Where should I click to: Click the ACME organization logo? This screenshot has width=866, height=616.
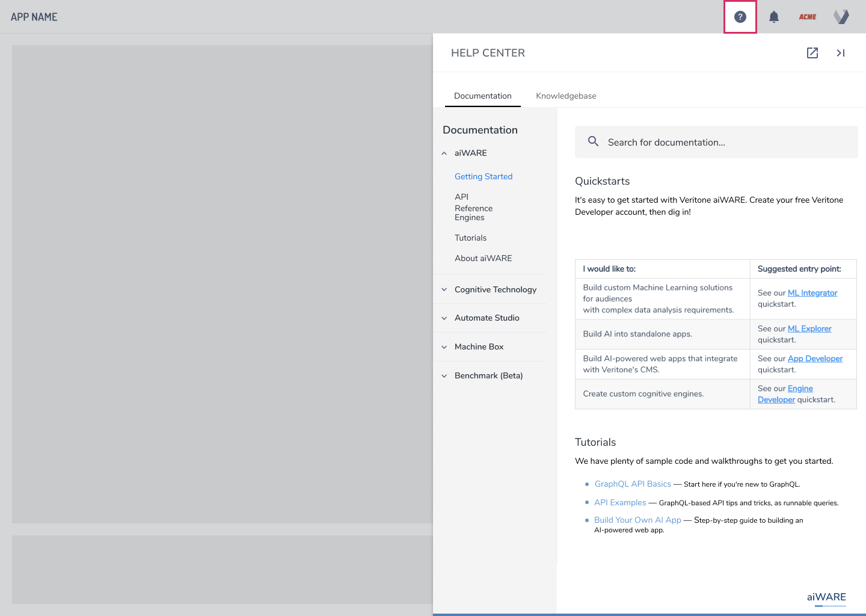pyautogui.click(x=808, y=17)
